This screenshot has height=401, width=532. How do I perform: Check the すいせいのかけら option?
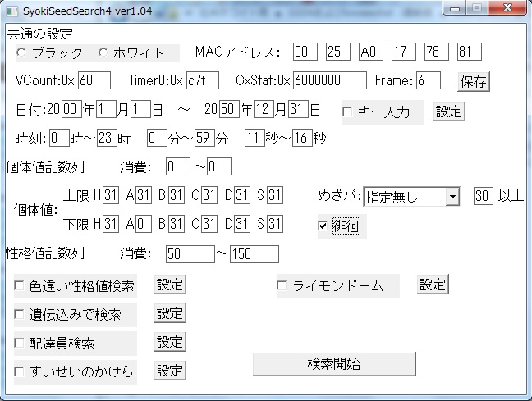(x=19, y=371)
